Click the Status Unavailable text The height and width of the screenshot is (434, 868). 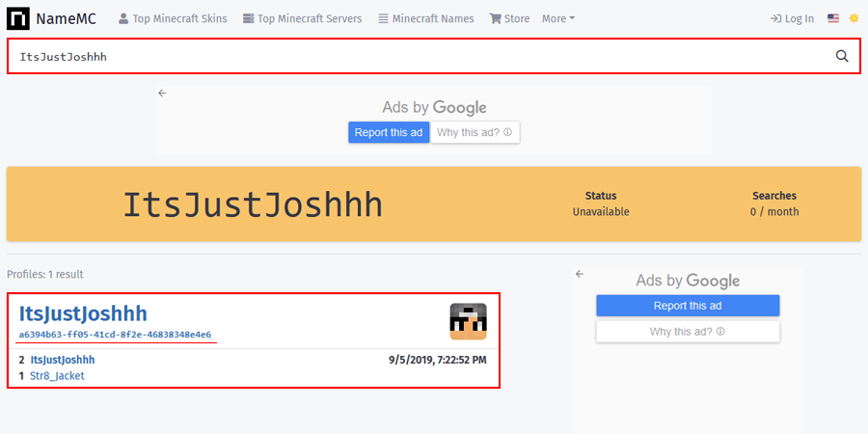[x=601, y=203]
